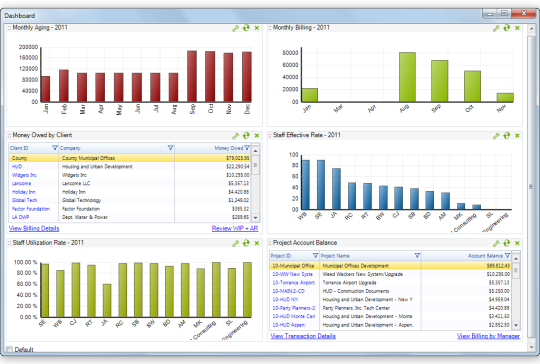Open project 10-MAIN:2-CD link
This screenshot has height=364, width=540.
click(x=289, y=291)
